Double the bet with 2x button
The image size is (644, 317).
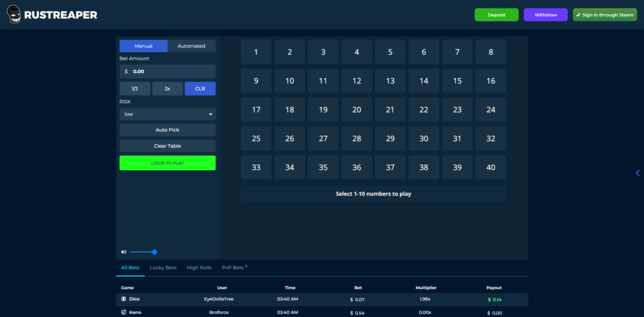[x=167, y=89]
